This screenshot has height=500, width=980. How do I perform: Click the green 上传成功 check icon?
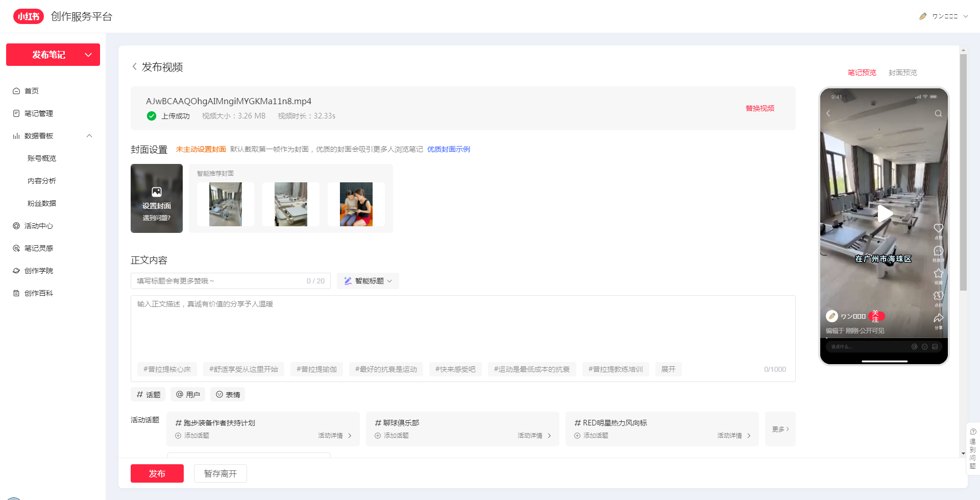152,116
